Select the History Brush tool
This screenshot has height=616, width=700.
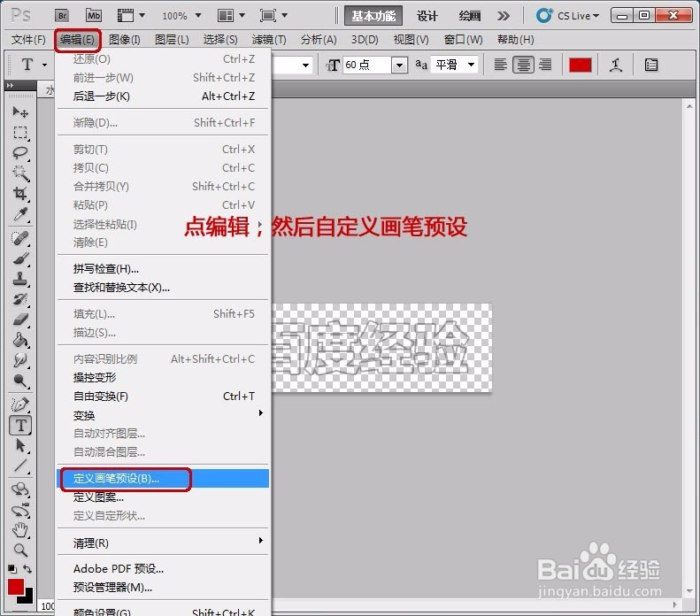20,299
